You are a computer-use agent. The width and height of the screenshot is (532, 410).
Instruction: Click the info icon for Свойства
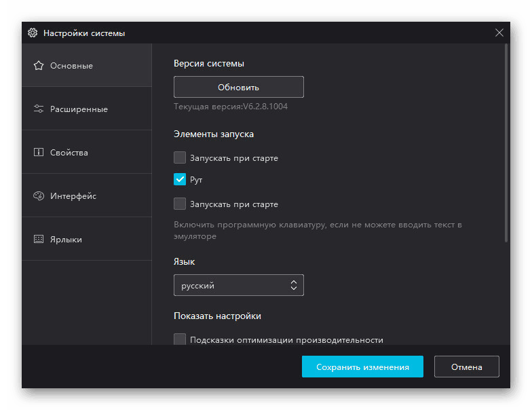point(39,153)
